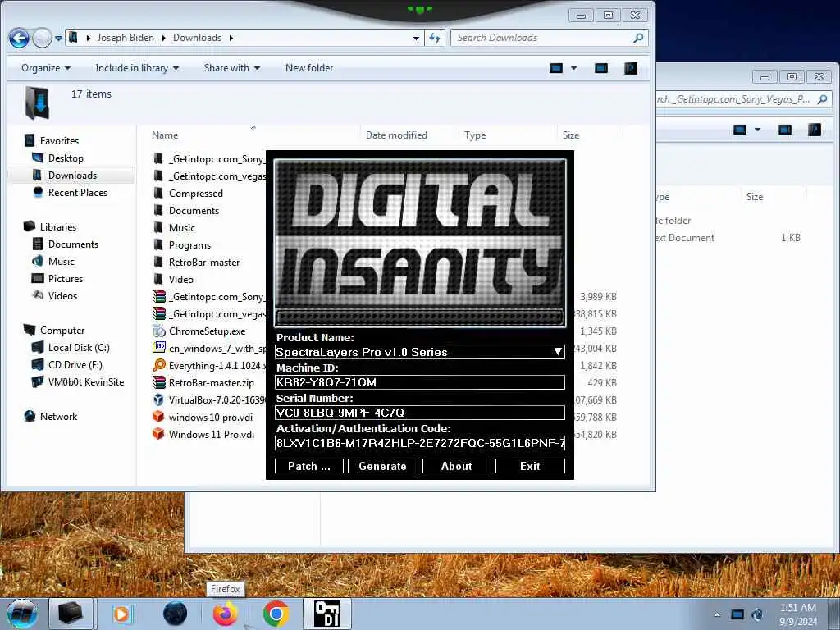
Task: Open Google Chrome from the taskbar
Action: pyautogui.click(x=276, y=614)
